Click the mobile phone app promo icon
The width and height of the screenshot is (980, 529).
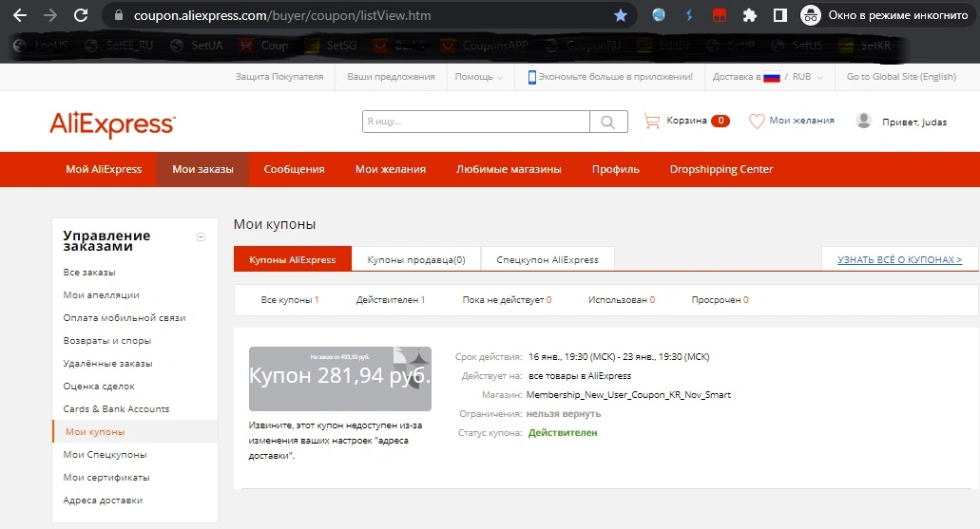[532, 77]
